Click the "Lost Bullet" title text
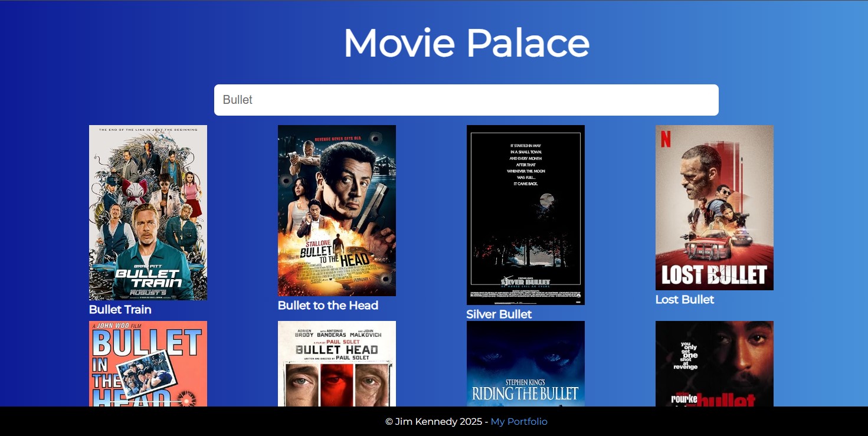 pyautogui.click(x=685, y=300)
